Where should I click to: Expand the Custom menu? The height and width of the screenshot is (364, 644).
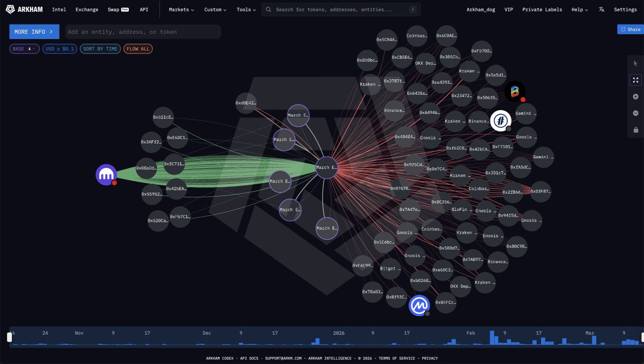coord(215,10)
